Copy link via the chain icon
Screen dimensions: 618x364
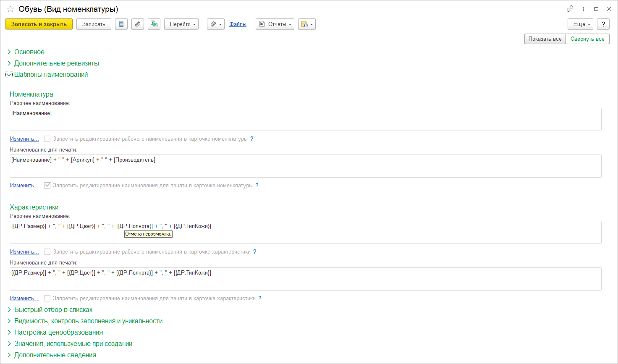pos(570,9)
